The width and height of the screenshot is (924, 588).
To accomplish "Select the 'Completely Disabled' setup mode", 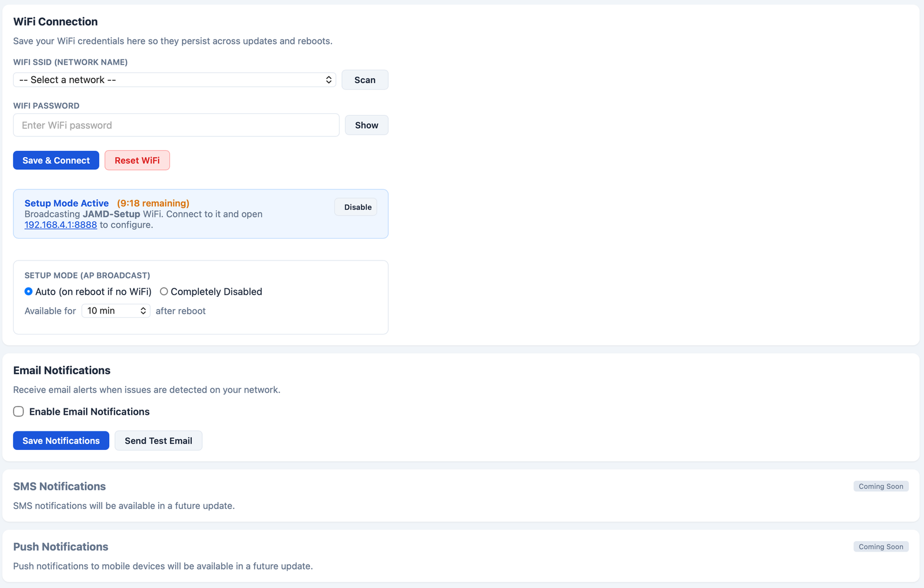I will [164, 292].
